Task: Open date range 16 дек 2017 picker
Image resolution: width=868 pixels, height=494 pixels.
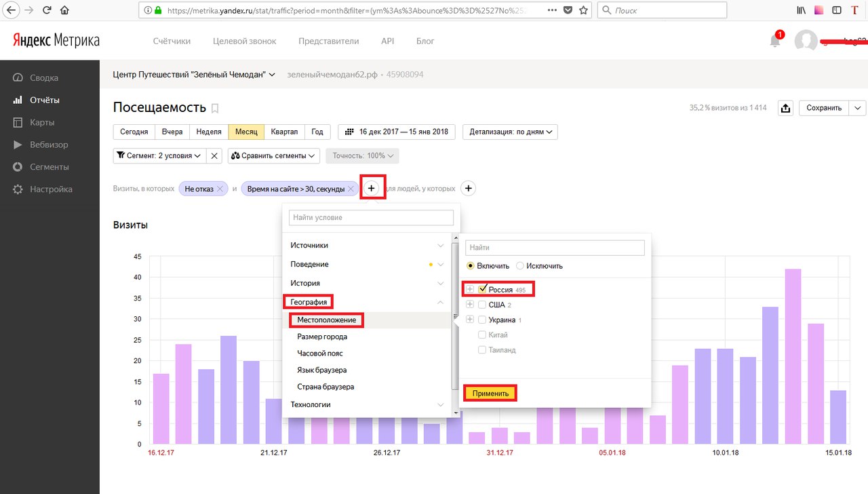Action: coord(398,132)
